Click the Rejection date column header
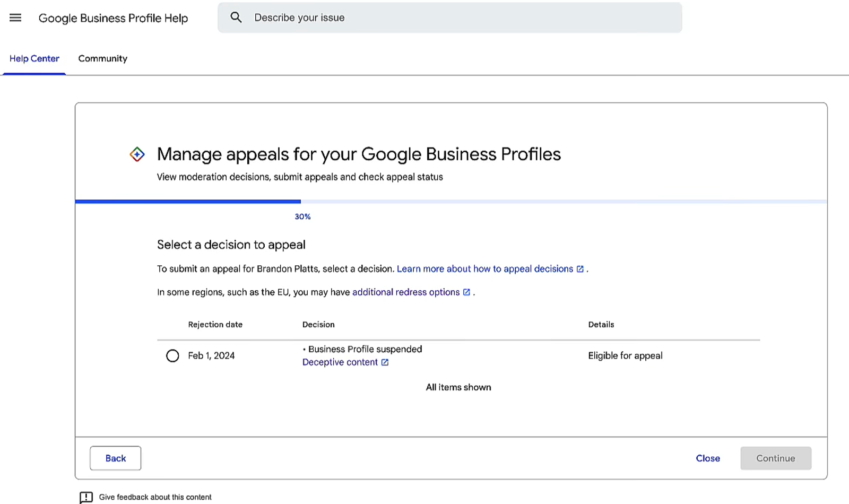849x504 pixels. coord(215,325)
